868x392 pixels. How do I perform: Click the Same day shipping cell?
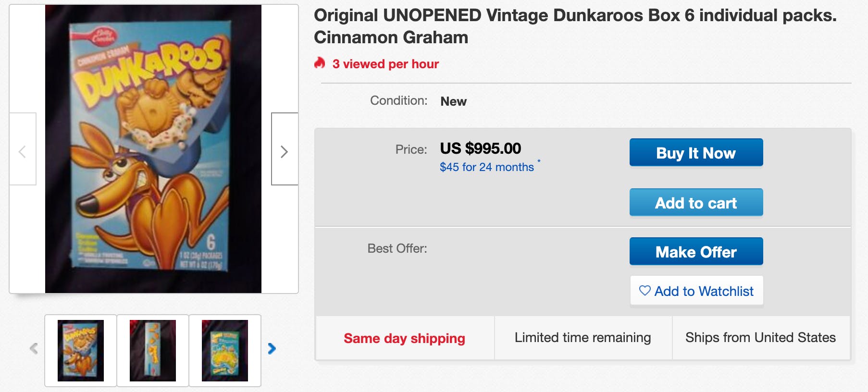(x=404, y=338)
